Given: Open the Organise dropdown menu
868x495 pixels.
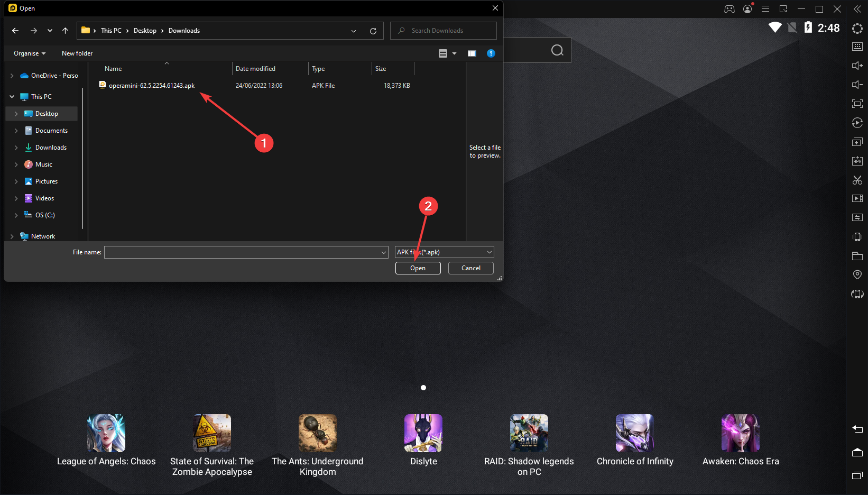Looking at the screenshot, I should click(30, 53).
